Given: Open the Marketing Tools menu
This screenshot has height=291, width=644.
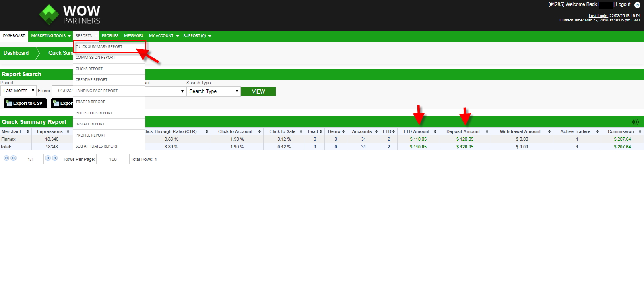Looking at the screenshot, I should [51, 36].
